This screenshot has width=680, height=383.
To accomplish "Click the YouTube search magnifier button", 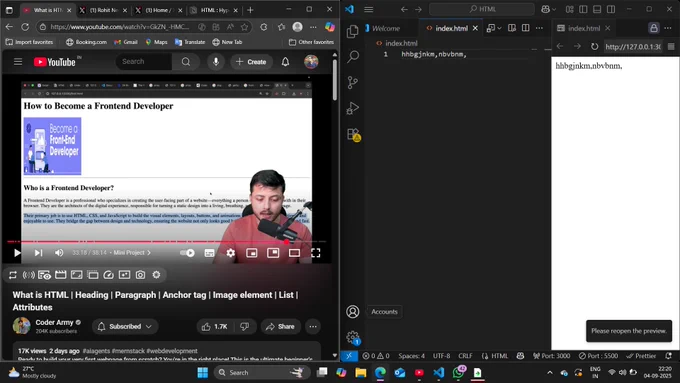I will [x=186, y=62].
